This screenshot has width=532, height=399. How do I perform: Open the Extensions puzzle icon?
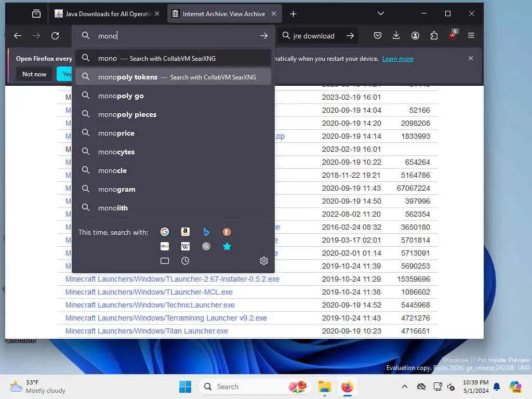coord(434,36)
